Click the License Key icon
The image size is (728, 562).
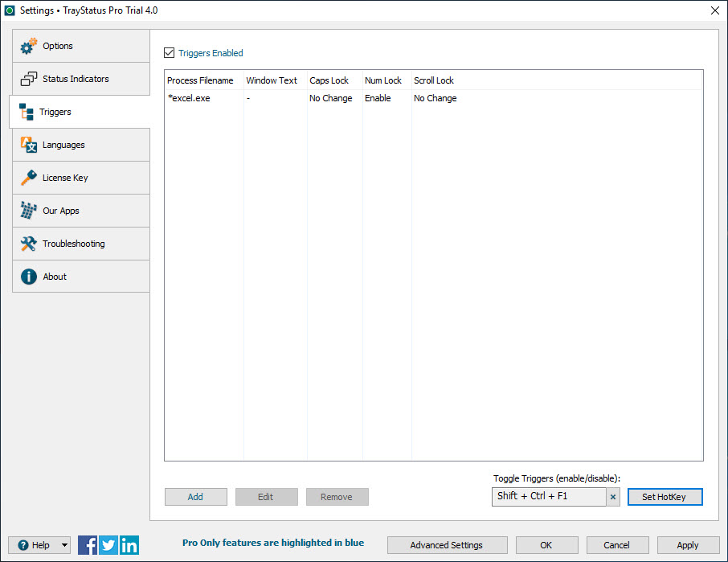tap(29, 178)
